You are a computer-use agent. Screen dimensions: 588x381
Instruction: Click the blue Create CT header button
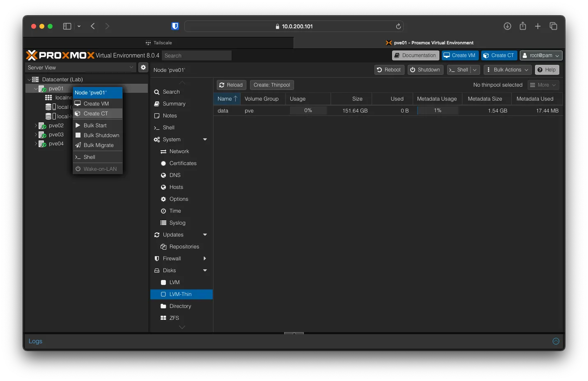coord(499,55)
